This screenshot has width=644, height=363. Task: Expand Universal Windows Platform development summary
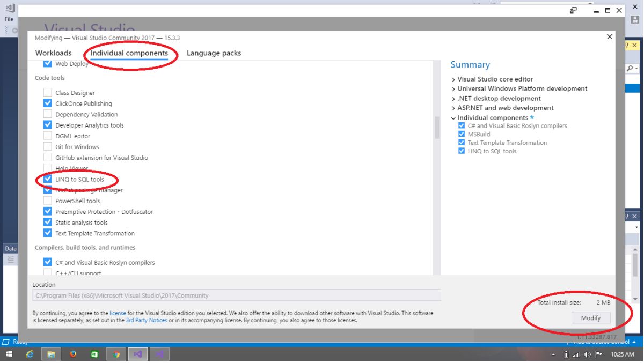click(x=453, y=89)
